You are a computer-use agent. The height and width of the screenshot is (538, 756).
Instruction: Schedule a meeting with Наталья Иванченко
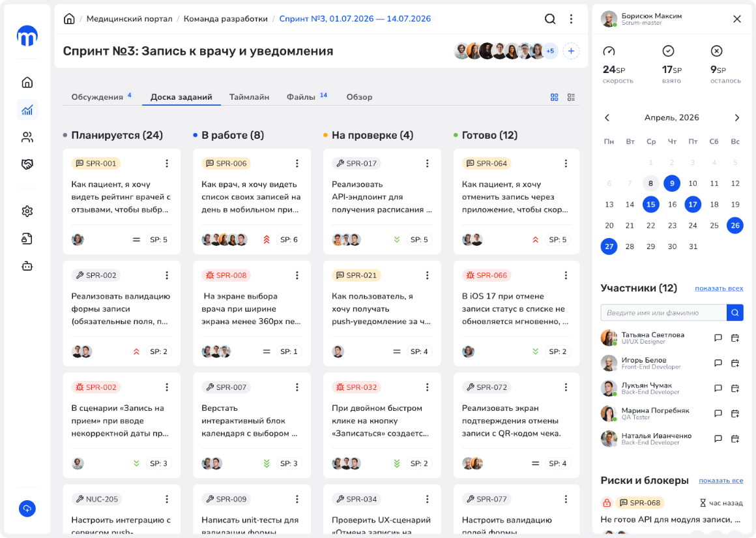point(734,439)
